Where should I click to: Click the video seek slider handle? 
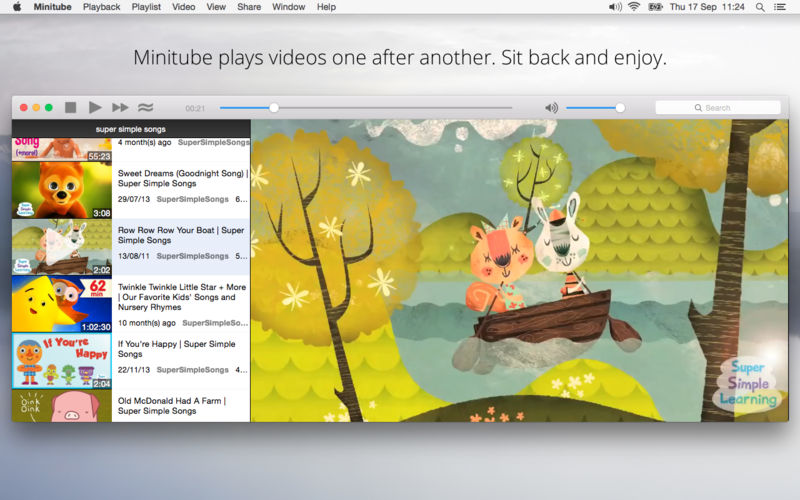(274, 107)
